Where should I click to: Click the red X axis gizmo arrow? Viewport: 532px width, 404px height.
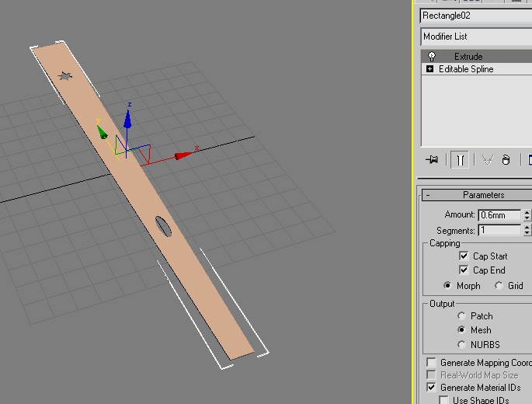point(183,155)
